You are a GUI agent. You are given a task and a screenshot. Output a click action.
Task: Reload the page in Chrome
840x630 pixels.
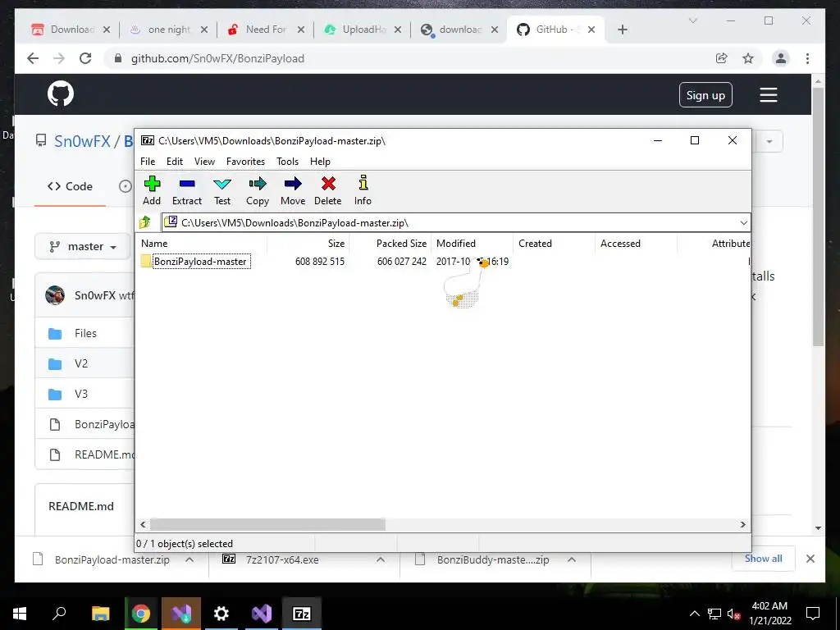pyautogui.click(x=85, y=58)
